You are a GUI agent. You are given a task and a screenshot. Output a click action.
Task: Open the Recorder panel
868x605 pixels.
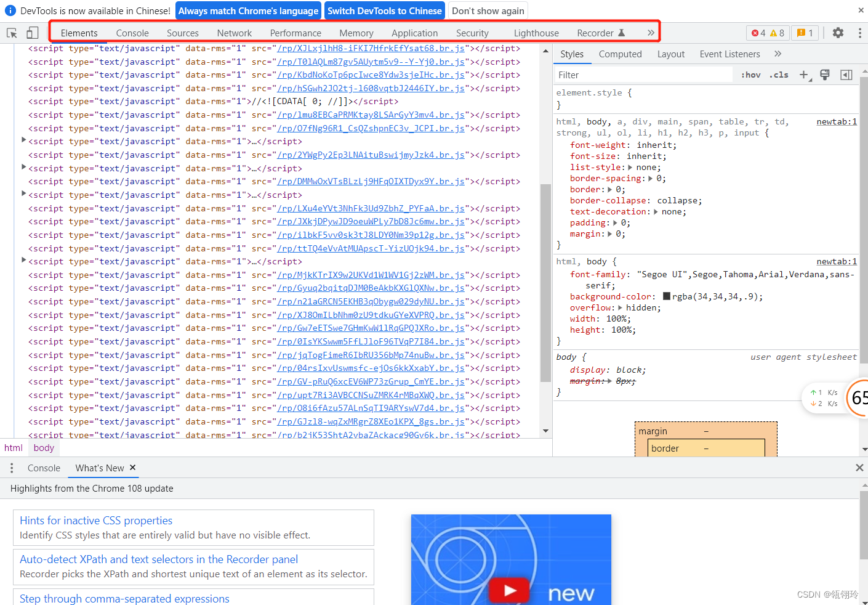click(x=601, y=33)
